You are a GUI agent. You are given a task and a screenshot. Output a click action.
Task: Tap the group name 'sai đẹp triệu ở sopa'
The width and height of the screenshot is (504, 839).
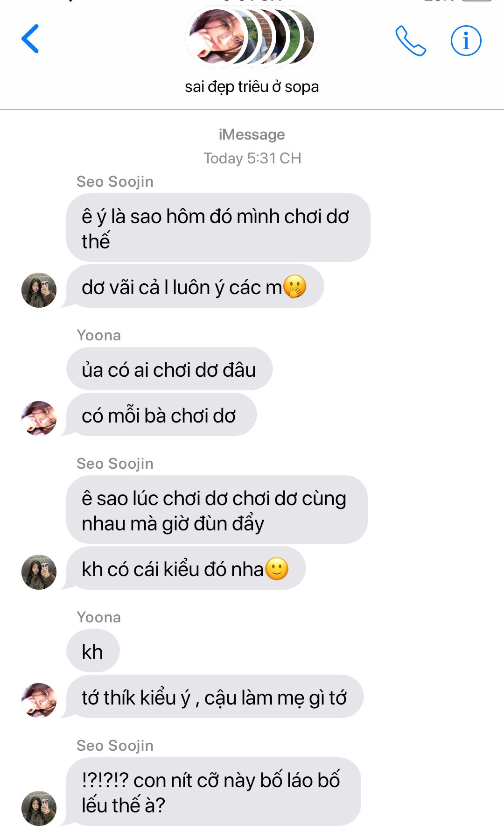tap(252, 87)
